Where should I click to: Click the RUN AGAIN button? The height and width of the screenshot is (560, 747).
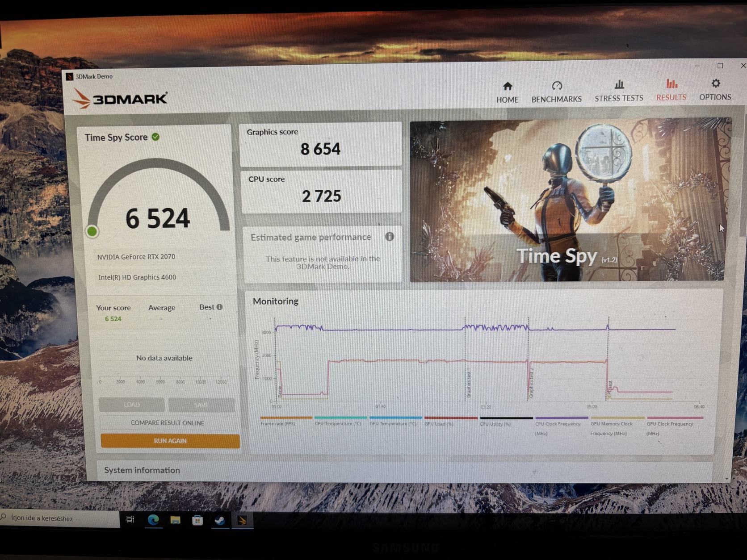(x=170, y=441)
